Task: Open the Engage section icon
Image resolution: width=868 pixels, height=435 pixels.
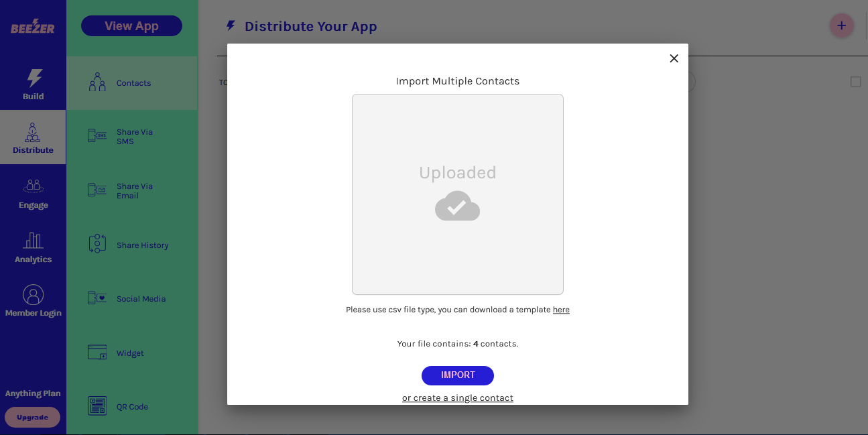Action: (33, 186)
